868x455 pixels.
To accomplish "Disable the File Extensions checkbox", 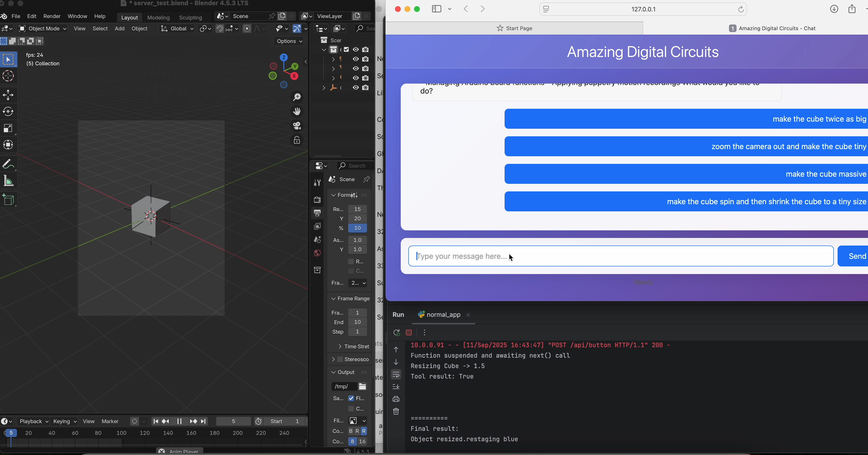I will click(351, 398).
